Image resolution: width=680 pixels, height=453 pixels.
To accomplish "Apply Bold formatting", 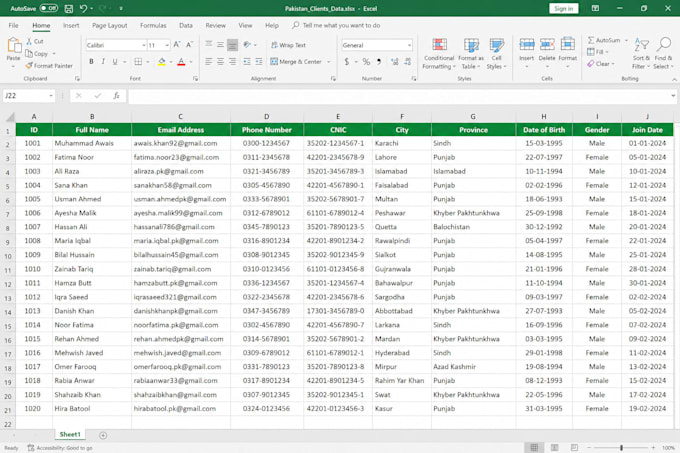I will pyautogui.click(x=91, y=62).
